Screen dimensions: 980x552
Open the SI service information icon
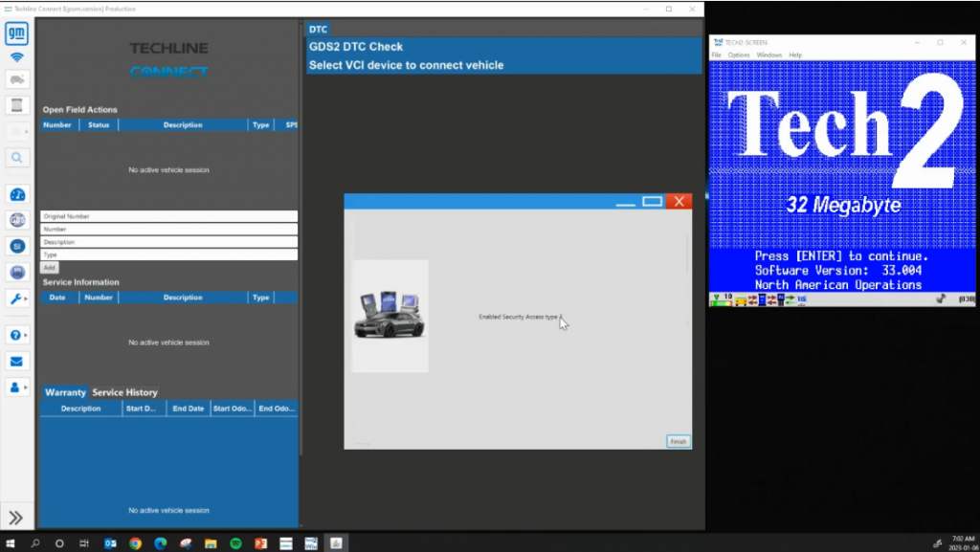tap(17, 246)
